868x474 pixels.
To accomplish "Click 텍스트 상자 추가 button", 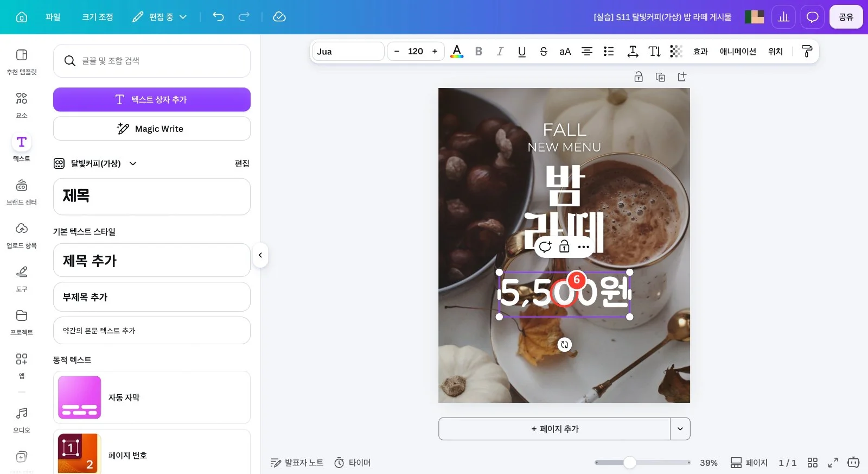I will tap(152, 99).
